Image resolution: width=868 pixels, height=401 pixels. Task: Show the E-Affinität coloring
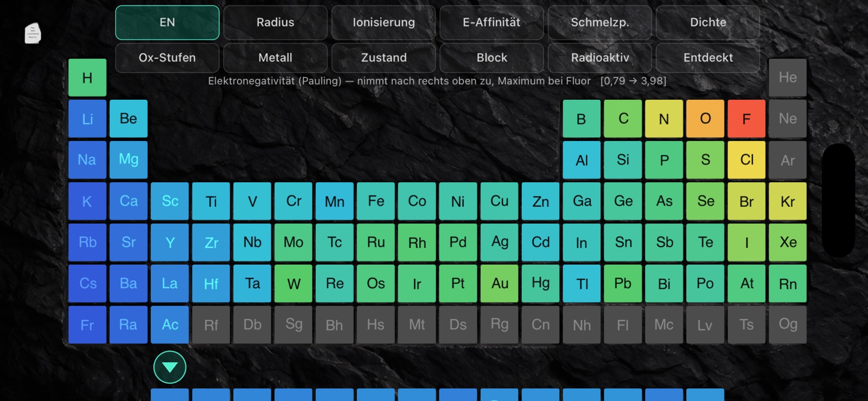coord(492,22)
